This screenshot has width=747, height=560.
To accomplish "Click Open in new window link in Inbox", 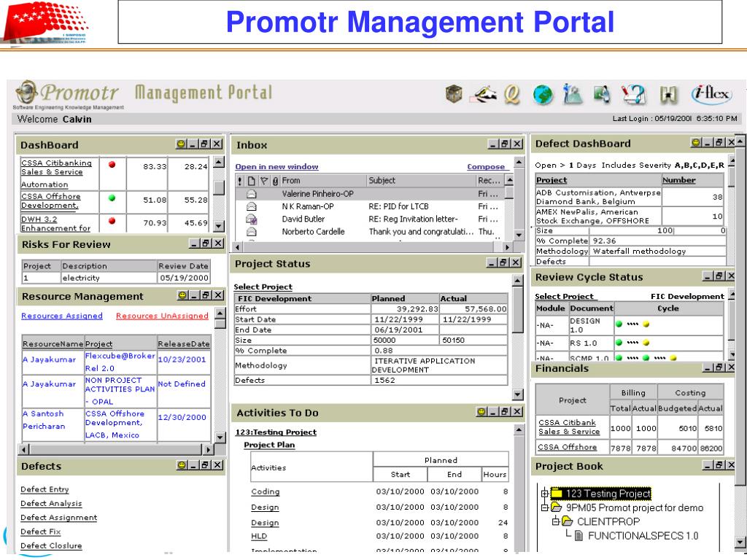I will [276, 167].
